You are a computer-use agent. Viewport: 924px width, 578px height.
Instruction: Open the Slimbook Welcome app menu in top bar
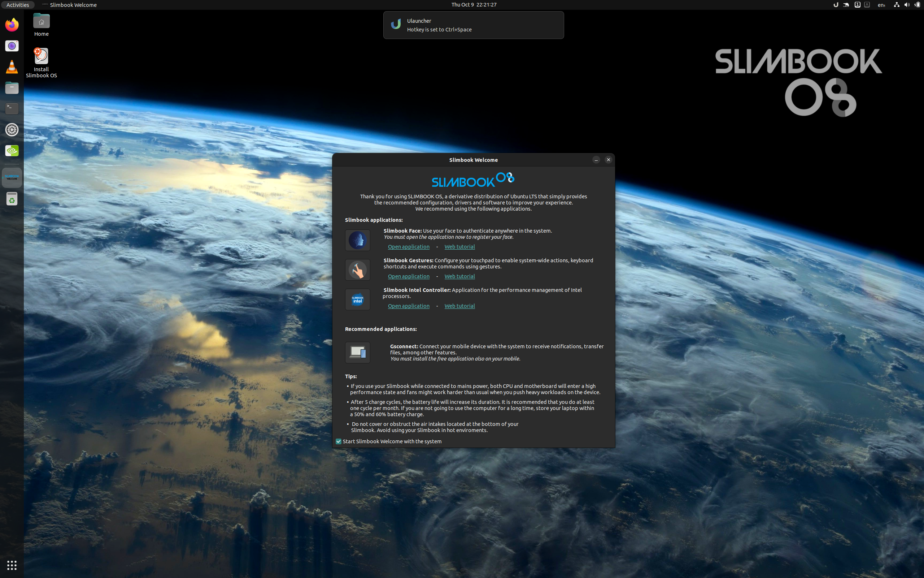tap(69, 5)
